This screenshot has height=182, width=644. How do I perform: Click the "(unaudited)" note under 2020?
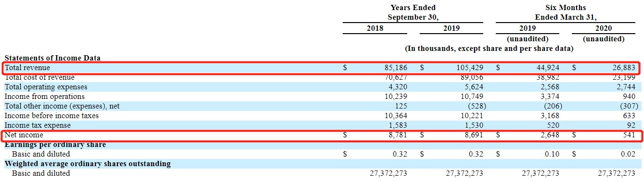point(604,39)
